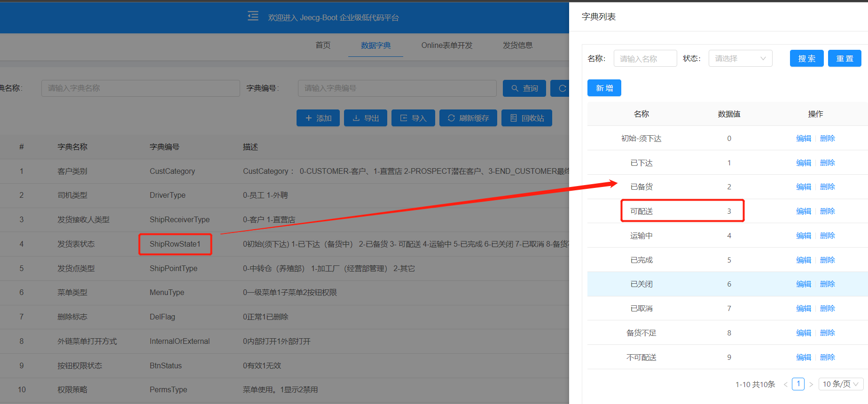Go to previous page arrow in pagination

[x=785, y=384]
